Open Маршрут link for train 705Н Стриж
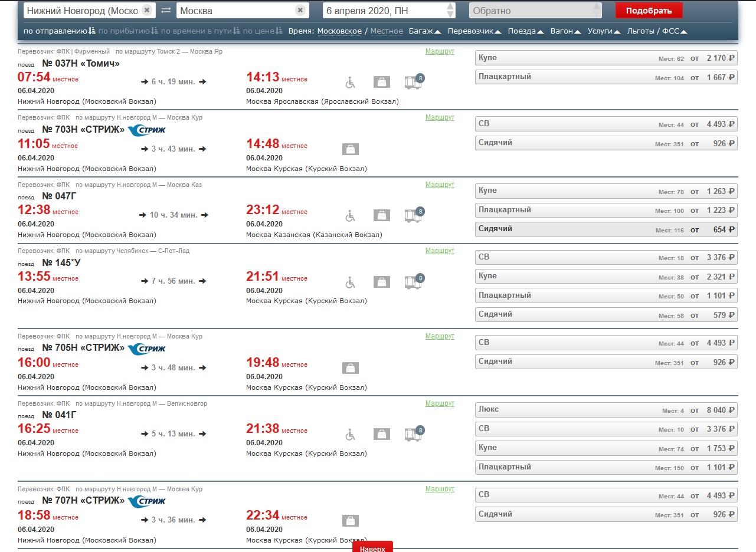Viewport: 756px width, 552px height. pos(440,336)
